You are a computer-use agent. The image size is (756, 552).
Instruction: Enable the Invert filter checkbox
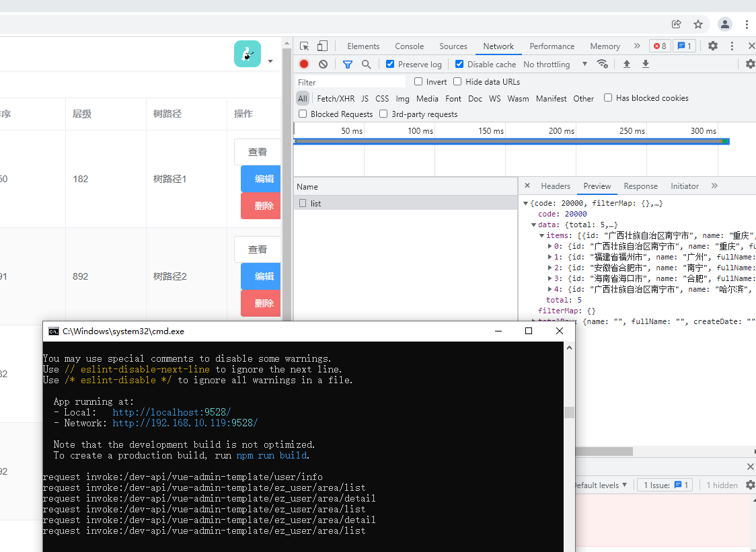click(418, 81)
